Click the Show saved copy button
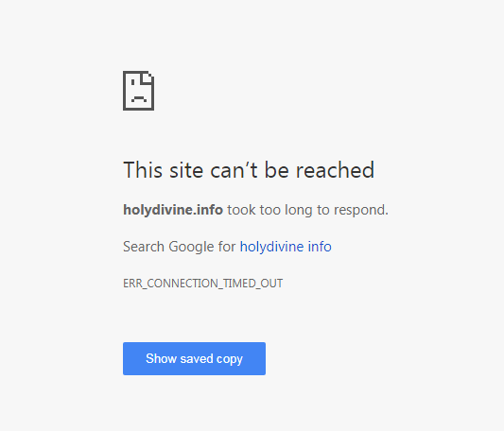504x431 pixels. (x=194, y=358)
